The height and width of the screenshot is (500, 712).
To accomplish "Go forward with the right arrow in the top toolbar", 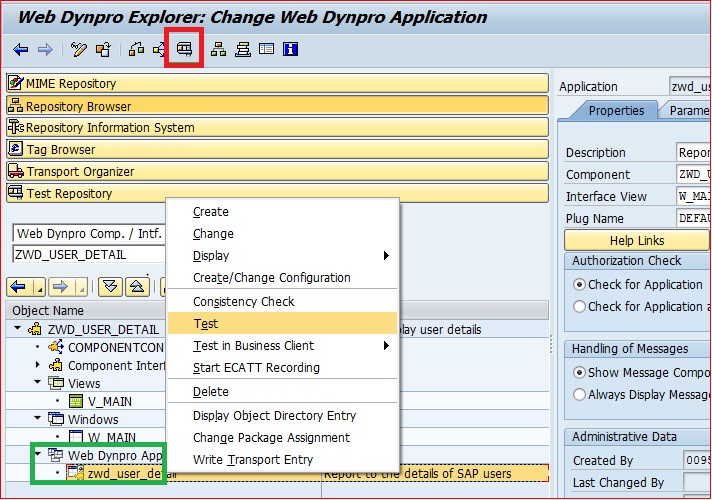I will [x=45, y=49].
